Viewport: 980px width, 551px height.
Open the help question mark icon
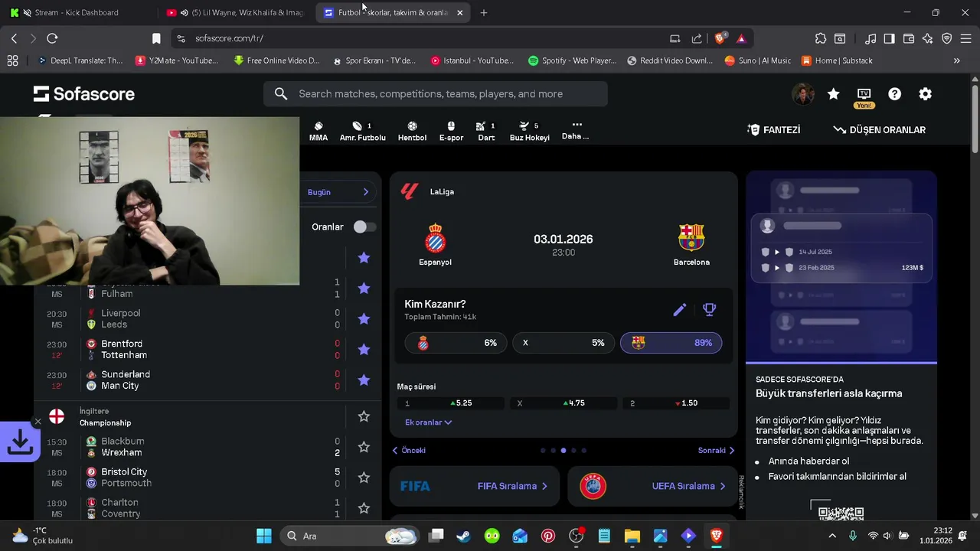(x=894, y=94)
